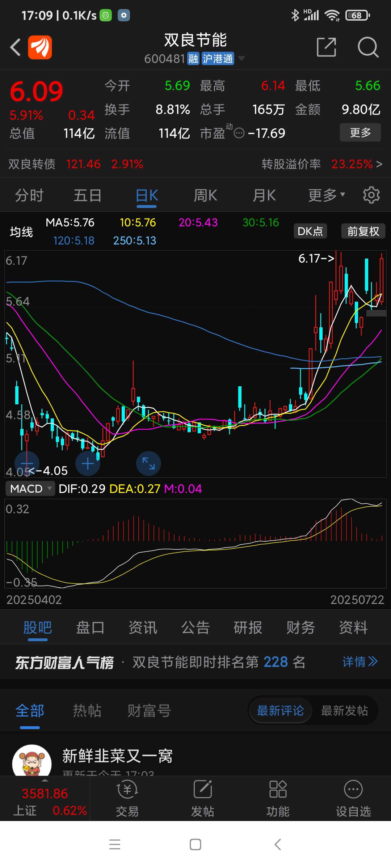Tap Android back navigation button
This screenshot has width=391, height=868.
click(278, 844)
